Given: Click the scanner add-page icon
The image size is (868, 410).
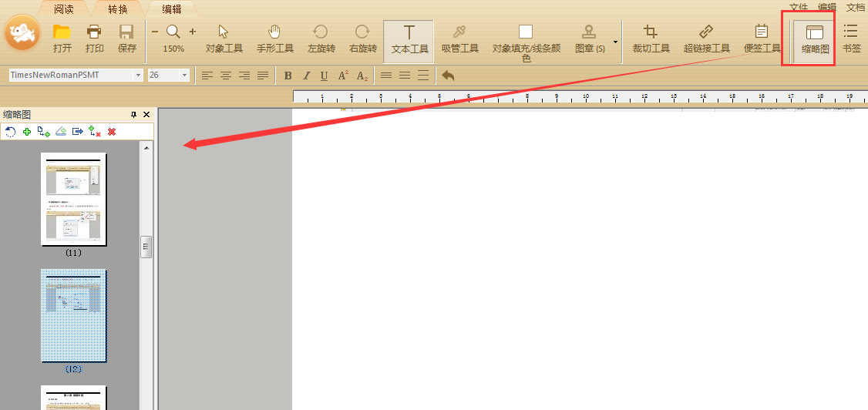Looking at the screenshot, I should point(61,132).
